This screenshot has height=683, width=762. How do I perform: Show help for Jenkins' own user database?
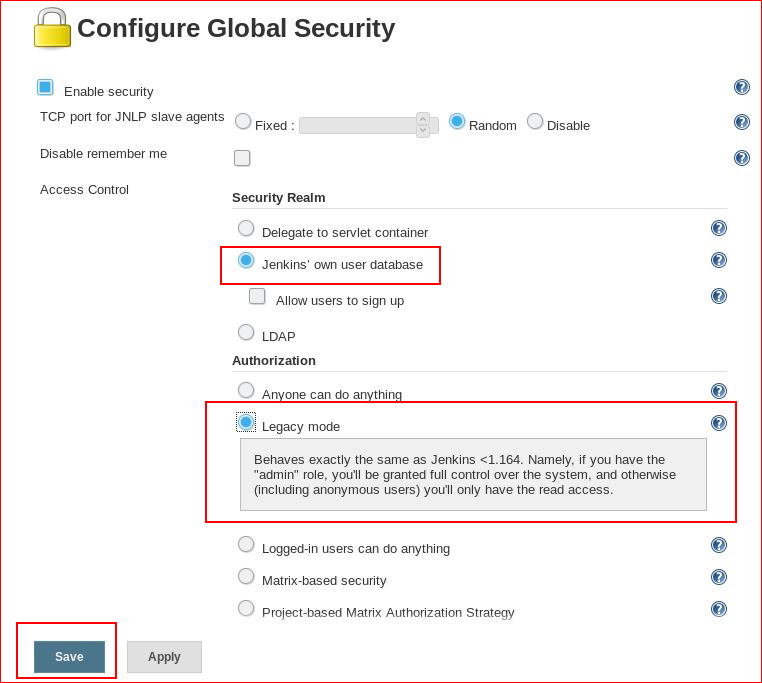(719, 260)
